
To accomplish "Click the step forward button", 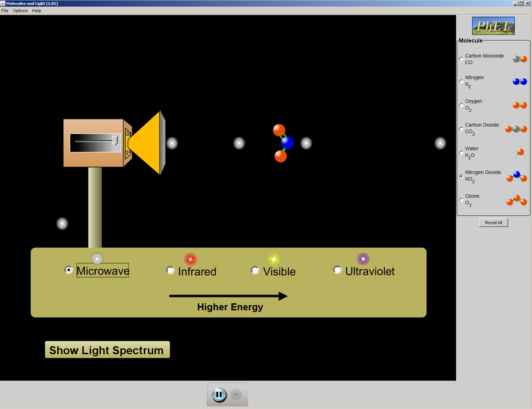I will 236,394.
